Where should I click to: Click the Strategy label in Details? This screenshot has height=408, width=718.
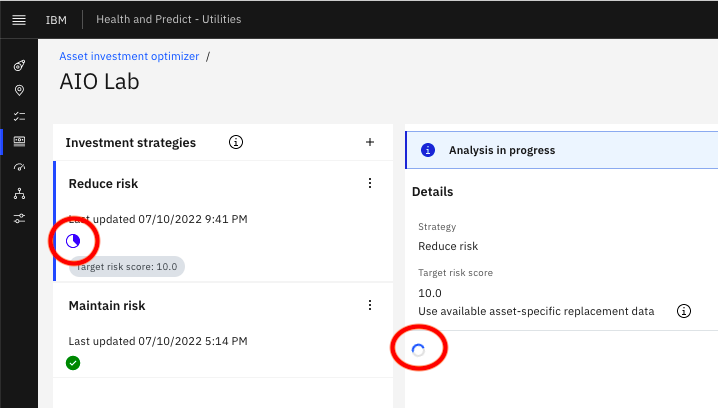(x=437, y=227)
